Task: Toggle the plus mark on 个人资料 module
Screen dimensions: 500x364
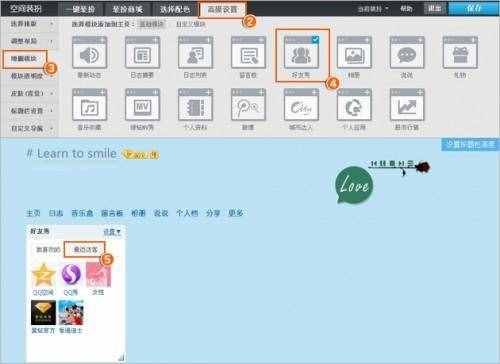Action: click(x=209, y=92)
